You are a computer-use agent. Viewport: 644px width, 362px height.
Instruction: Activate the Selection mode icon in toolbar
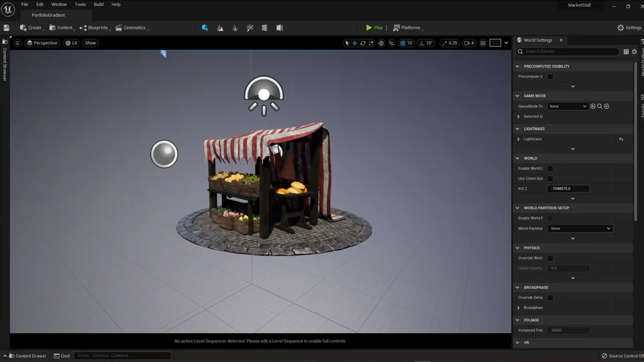pos(205,28)
